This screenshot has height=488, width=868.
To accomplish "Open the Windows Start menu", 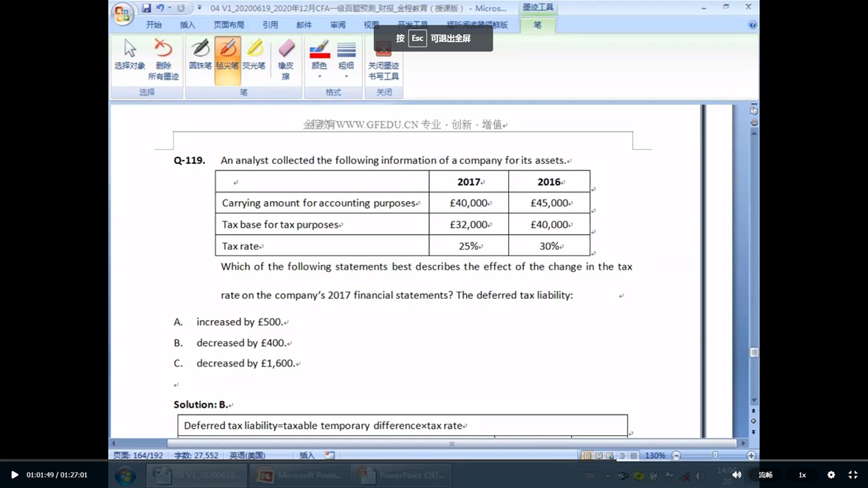I will [125, 475].
